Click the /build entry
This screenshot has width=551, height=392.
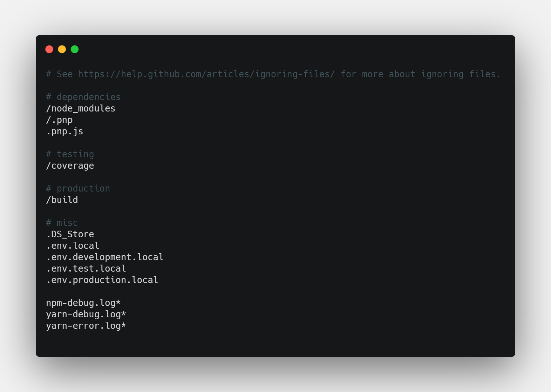(x=62, y=200)
